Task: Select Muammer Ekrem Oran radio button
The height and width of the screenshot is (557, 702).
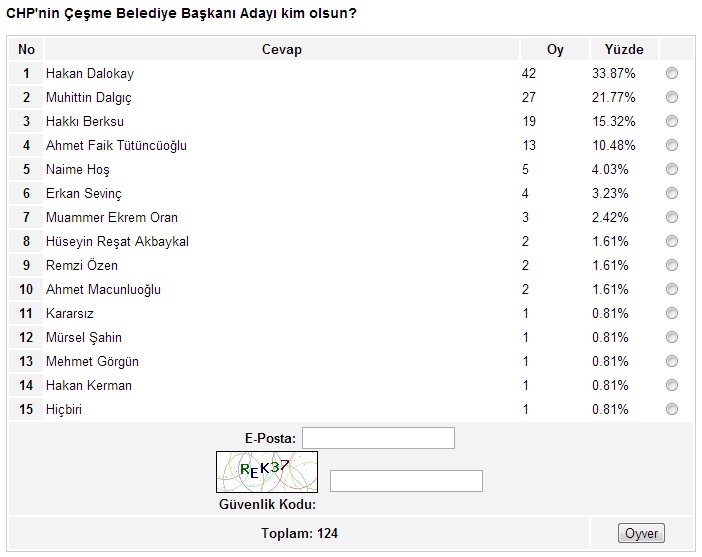Action: [x=671, y=218]
